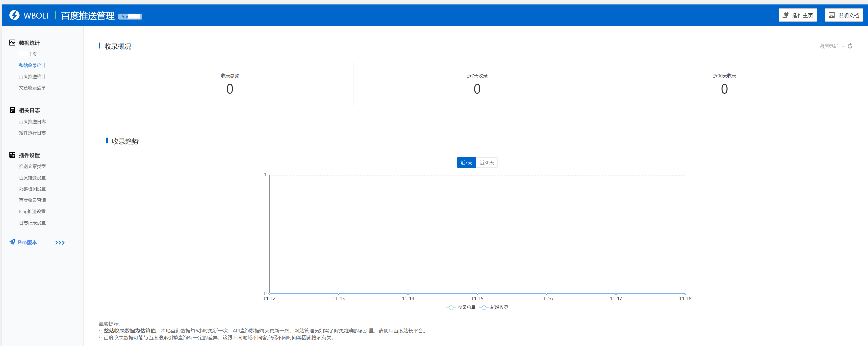Open the 百度推送设置 settings page
The height and width of the screenshot is (346, 868).
[32, 177]
